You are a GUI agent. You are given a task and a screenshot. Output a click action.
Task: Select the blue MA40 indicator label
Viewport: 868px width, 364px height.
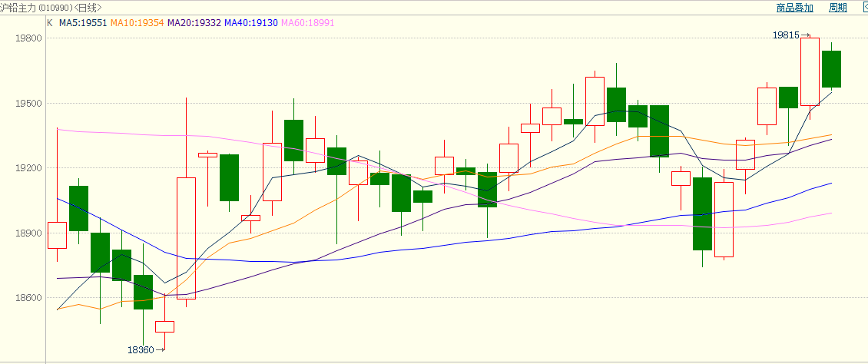tap(253, 23)
